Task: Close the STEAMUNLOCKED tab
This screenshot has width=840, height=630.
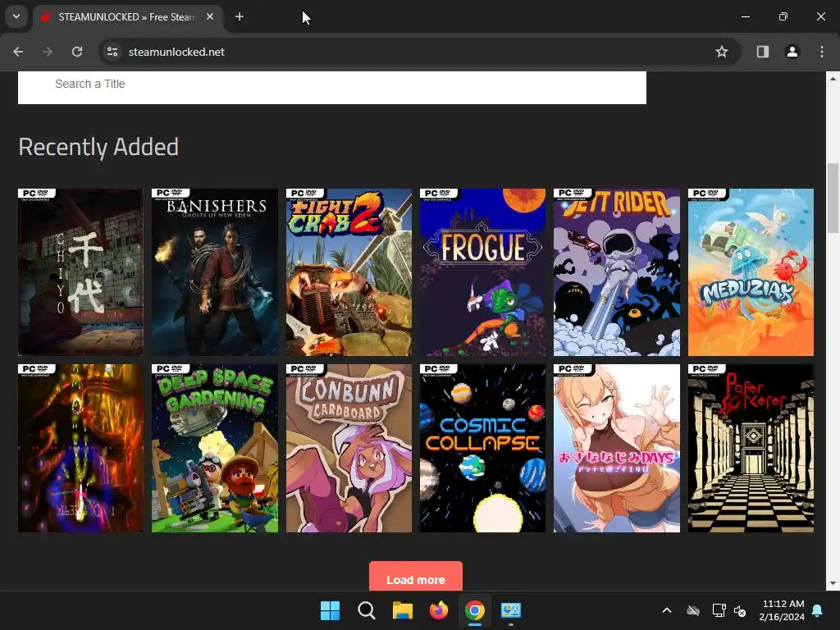Action: pyautogui.click(x=210, y=17)
